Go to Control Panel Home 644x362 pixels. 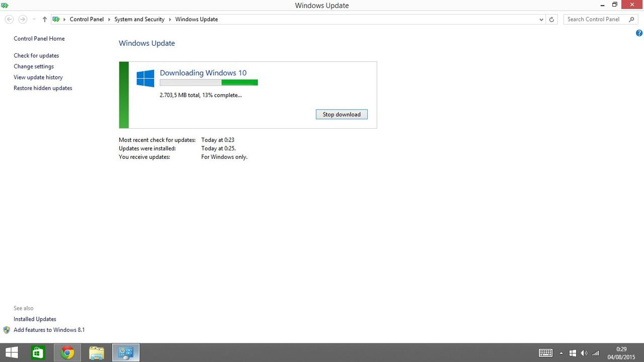tap(39, 39)
